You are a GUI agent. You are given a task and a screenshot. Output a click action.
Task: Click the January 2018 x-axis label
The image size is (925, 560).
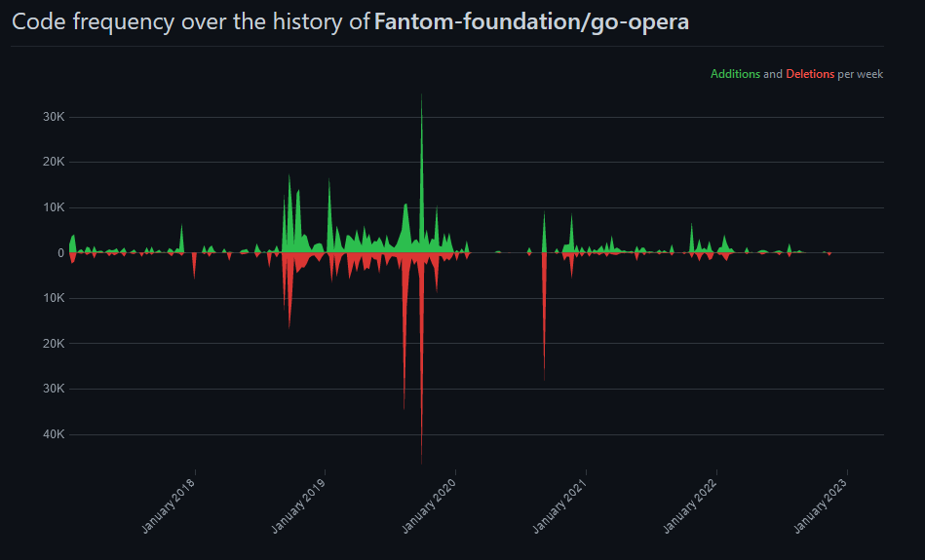[168, 506]
